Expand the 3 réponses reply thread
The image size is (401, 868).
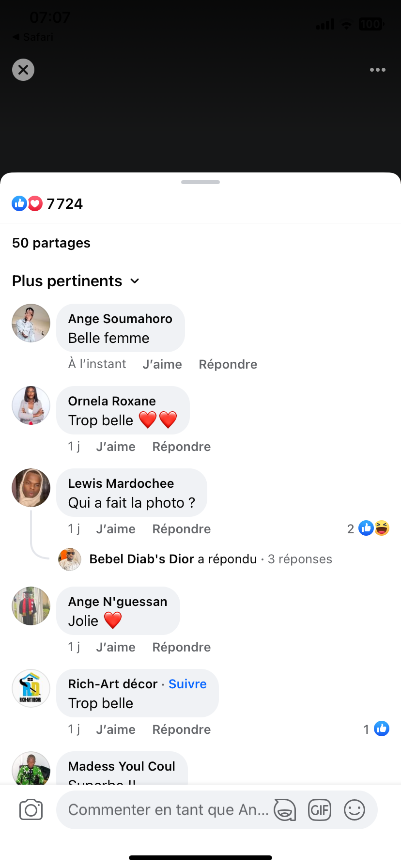[x=300, y=559]
